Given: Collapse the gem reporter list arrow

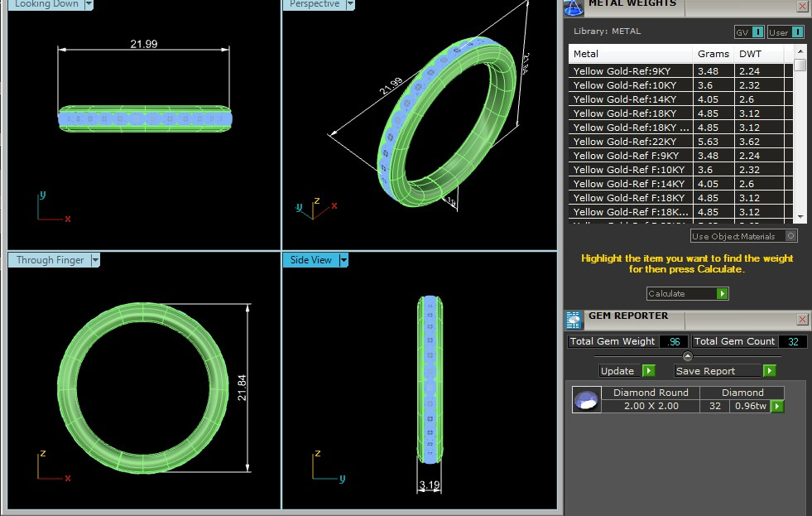Looking at the screenshot, I should 688,356.
